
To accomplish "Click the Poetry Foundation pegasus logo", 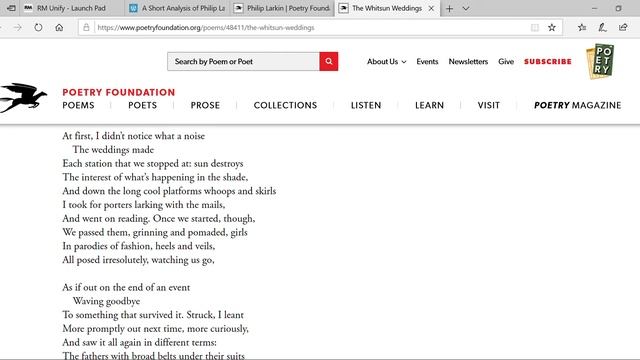I will (23, 98).
